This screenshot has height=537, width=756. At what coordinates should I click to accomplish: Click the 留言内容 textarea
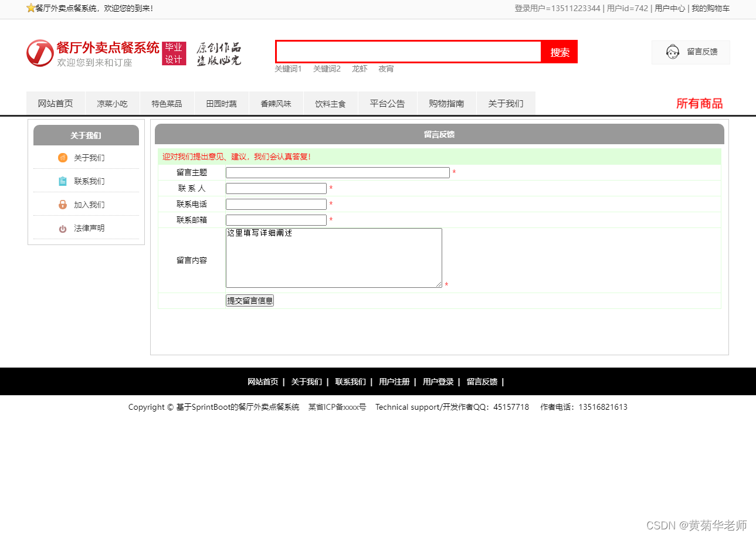click(x=333, y=258)
